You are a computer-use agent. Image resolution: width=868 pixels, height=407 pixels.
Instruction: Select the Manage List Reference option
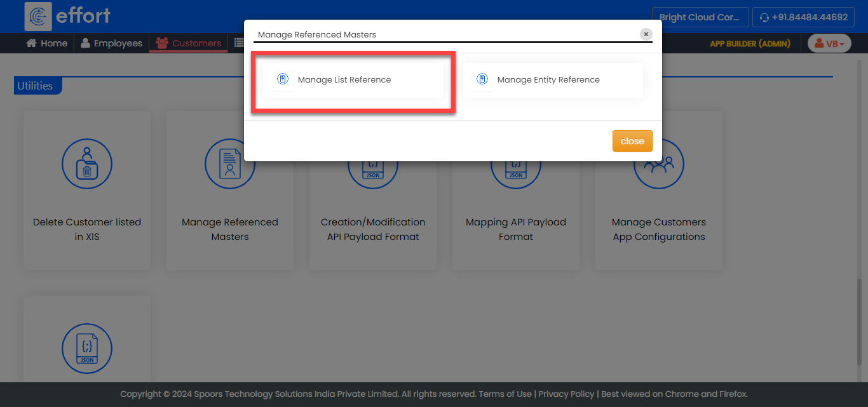coord(344,80)
